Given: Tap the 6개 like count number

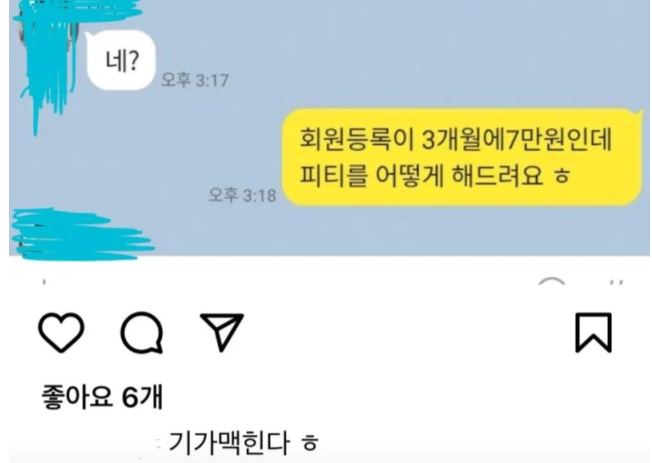Looking at the screenshot, I should click(142, 397).
